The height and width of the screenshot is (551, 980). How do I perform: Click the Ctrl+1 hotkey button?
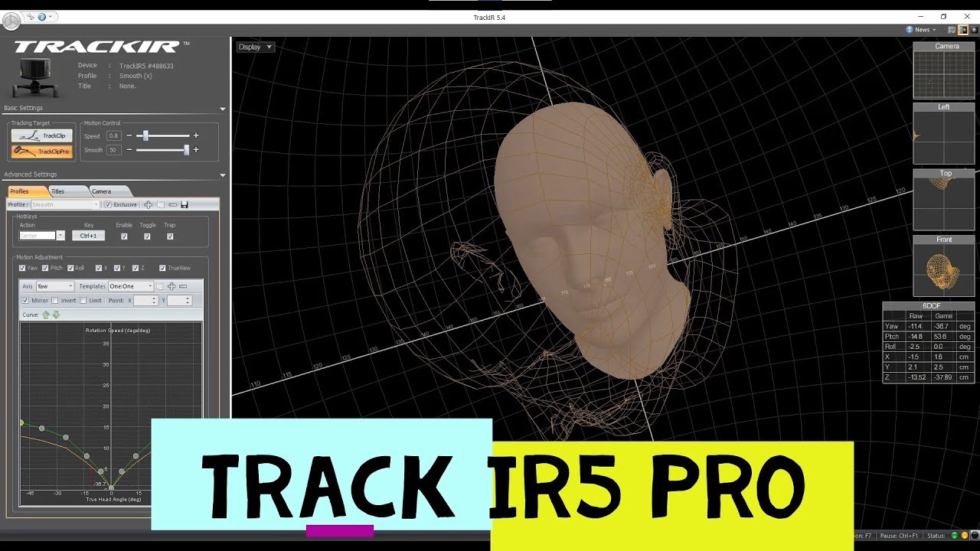(89, 236)
